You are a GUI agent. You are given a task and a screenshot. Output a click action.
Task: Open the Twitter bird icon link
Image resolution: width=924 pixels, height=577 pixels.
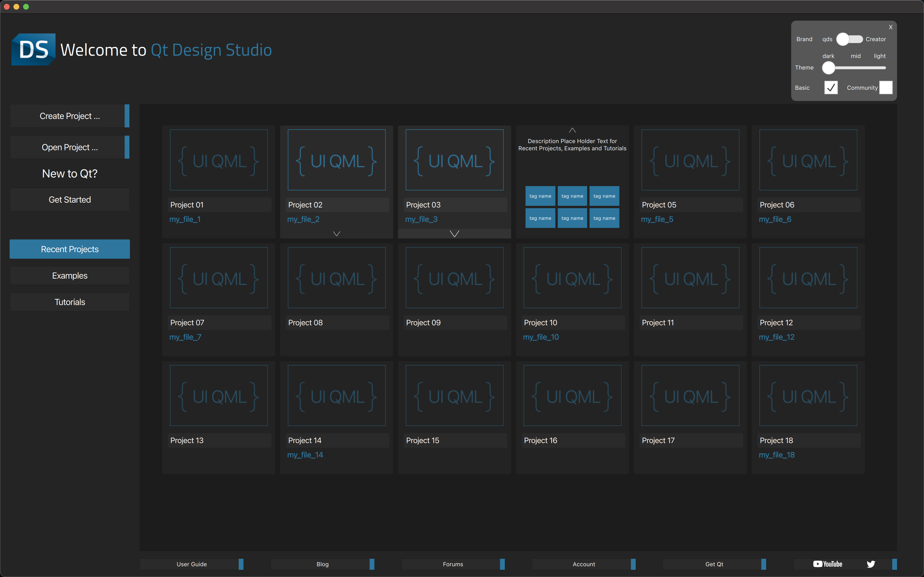(x=871, y=564)
